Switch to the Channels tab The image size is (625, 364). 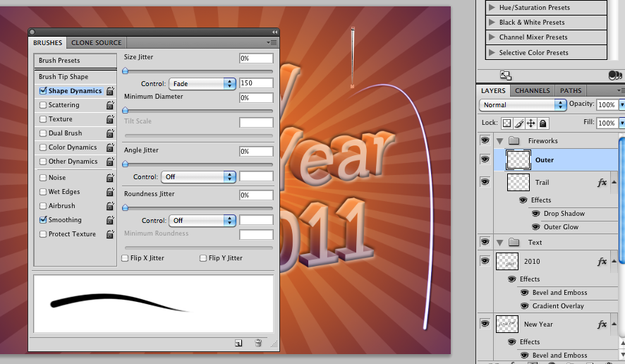(x=532, y=91)
